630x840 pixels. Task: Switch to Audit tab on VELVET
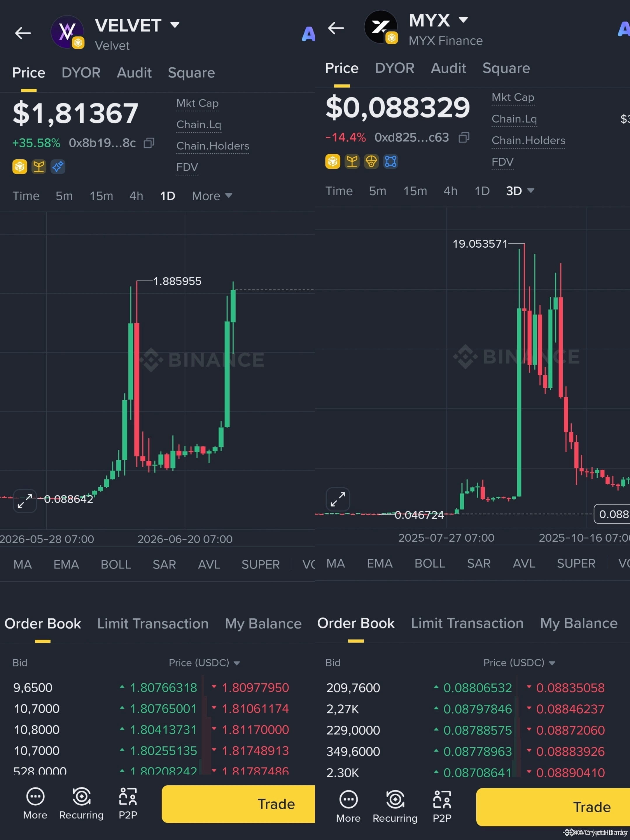point(134,73)
